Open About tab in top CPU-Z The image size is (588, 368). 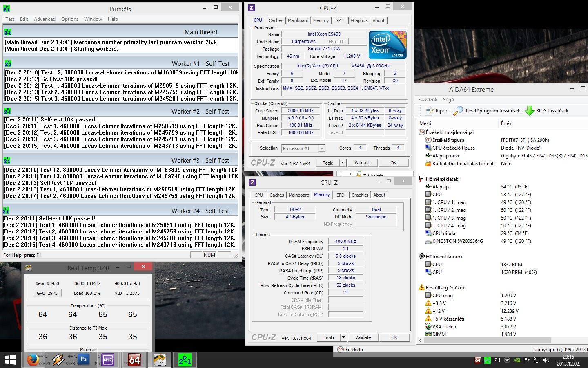[x=379, y=20]
